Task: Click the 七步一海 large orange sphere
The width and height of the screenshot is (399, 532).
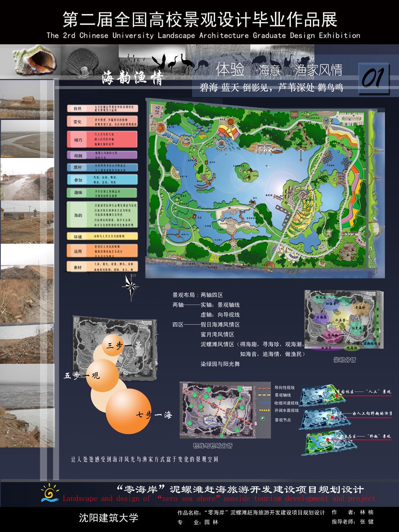Action: tap(129, 412)
